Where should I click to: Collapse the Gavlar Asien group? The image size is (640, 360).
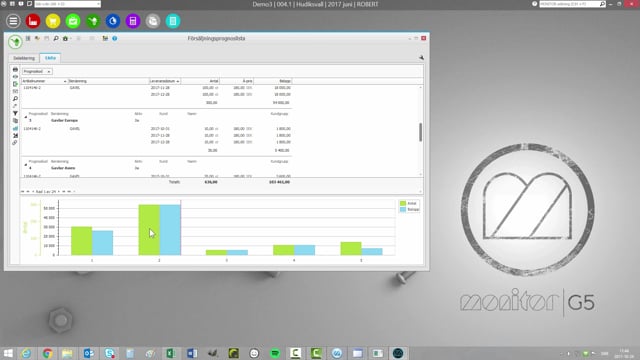(25, 165)
